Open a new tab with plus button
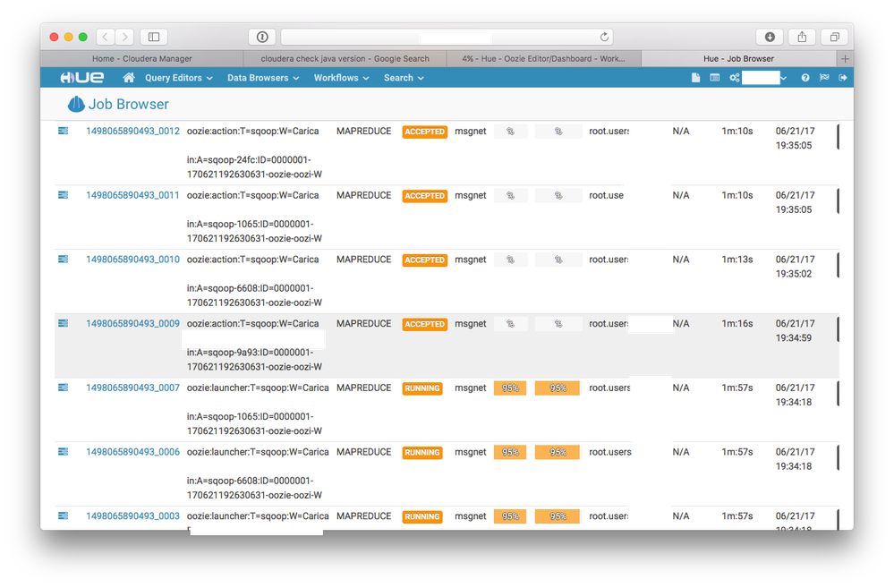Viewport: 894px width, 588px height. click(x=845, y=59)
